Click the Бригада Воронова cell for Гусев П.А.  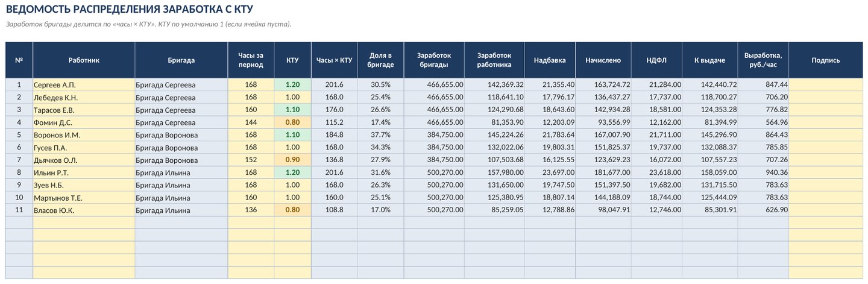click(181, 147)
